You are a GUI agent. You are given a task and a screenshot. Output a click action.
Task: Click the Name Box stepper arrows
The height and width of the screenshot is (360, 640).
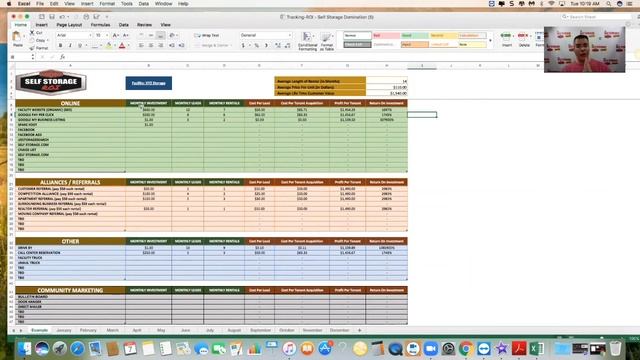[33, 57]
